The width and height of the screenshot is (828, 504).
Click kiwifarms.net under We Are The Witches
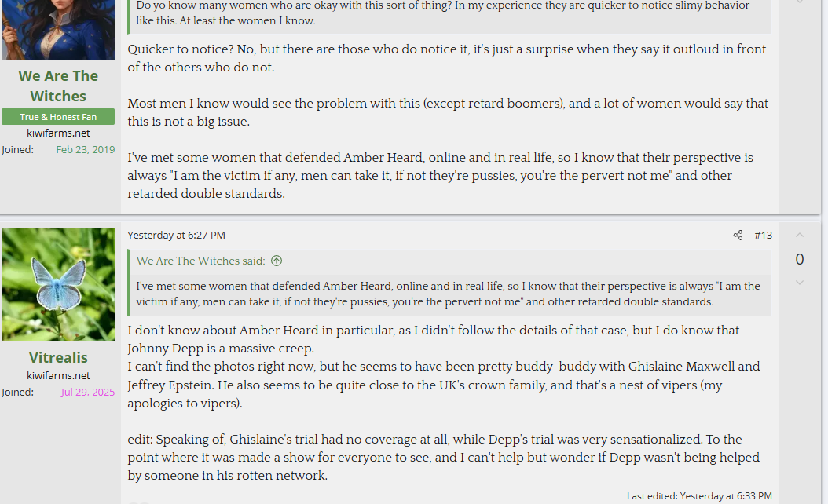point(58,133)
